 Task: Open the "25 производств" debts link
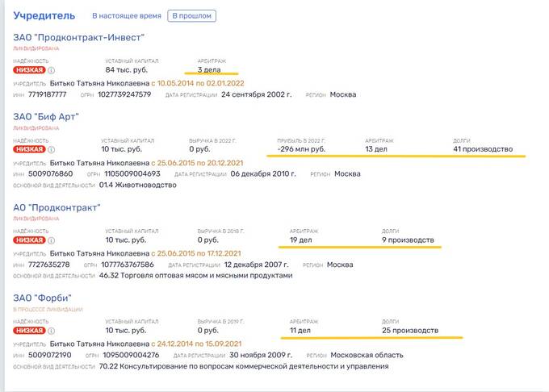click(x=409, y=331)
